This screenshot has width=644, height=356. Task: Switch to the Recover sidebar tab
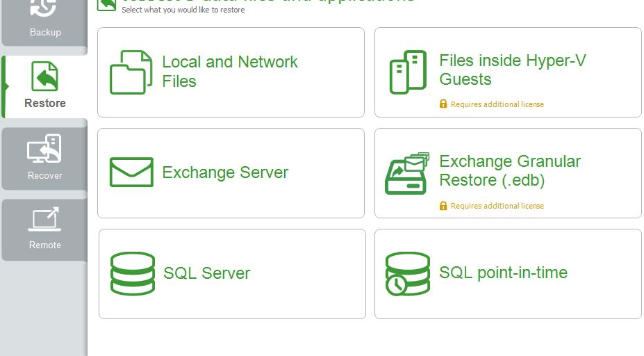[x=44, y=159]
